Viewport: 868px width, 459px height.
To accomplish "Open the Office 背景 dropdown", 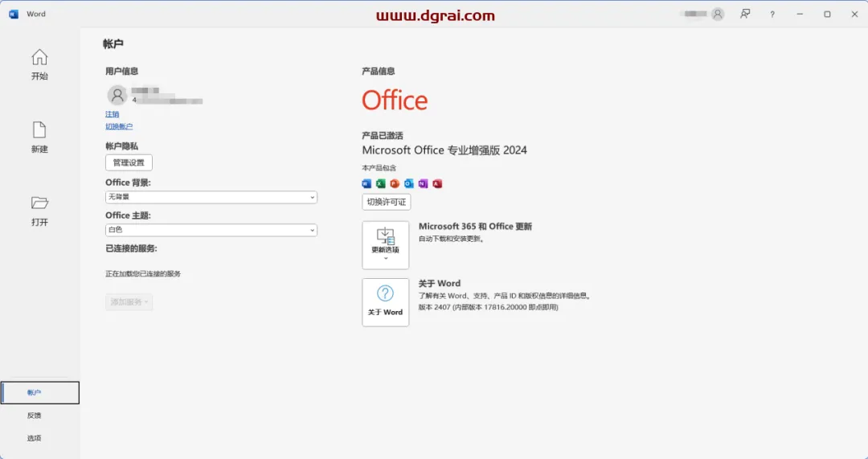I will 211,197.
